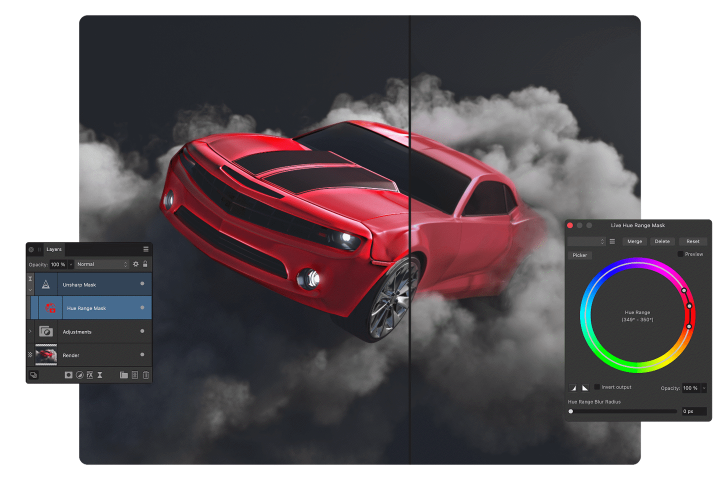
Task: Toggle visibility of the Unsharp Mask layer
Action: [142, 284]
